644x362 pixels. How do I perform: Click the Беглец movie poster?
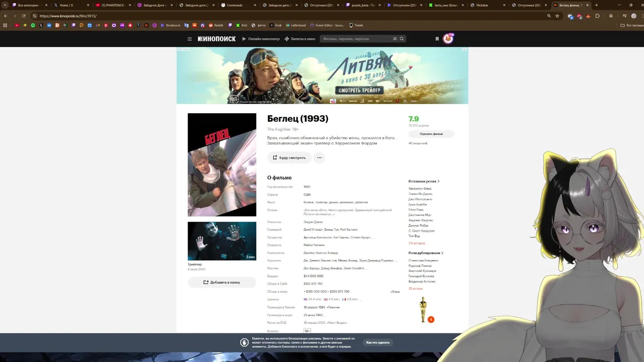click(222, 164)
